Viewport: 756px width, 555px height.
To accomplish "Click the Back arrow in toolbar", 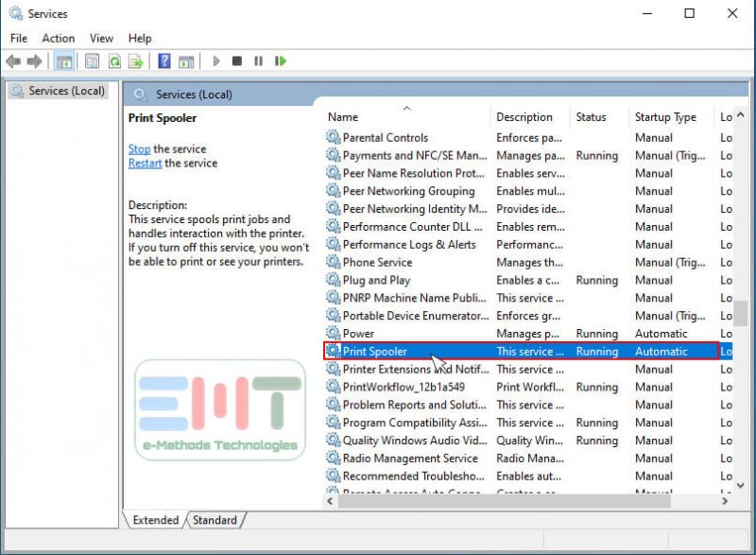I will [13, 61].
